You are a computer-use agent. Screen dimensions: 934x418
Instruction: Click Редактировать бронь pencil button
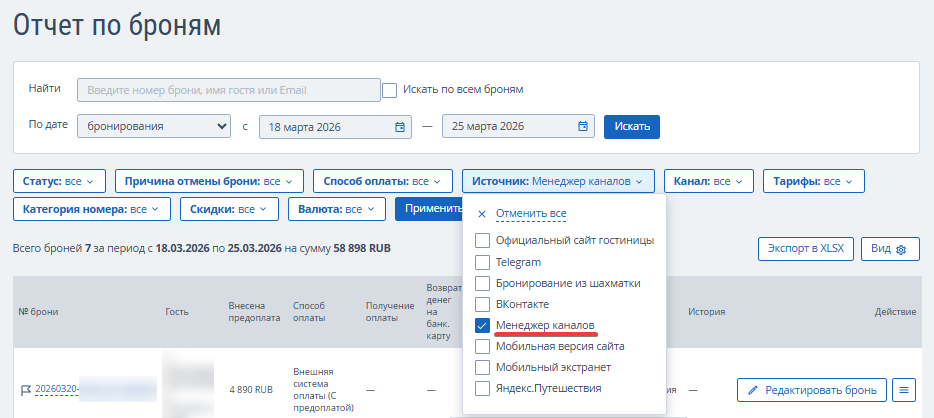coord(811,389)
